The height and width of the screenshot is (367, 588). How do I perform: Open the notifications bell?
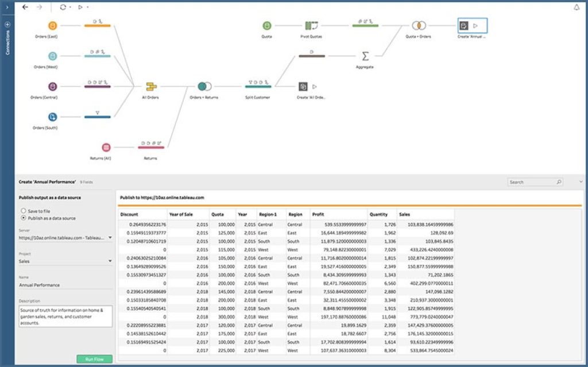[x=577, y=7]
